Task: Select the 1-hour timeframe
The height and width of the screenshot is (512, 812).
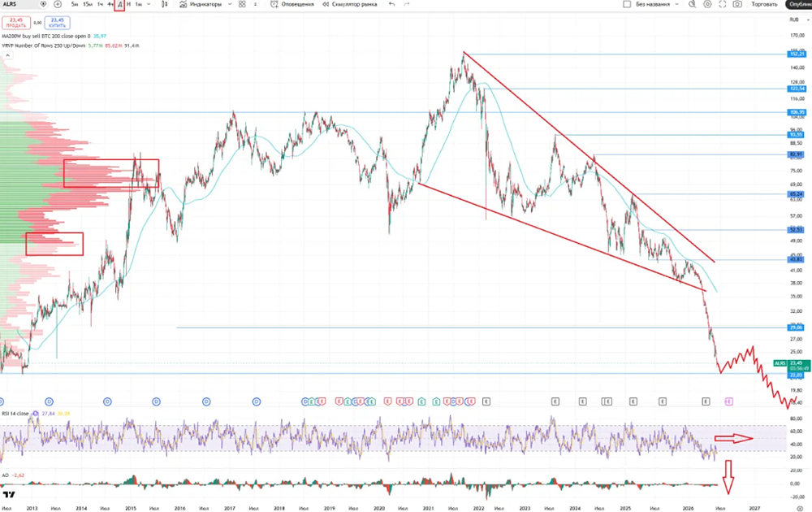Action: 100,4
